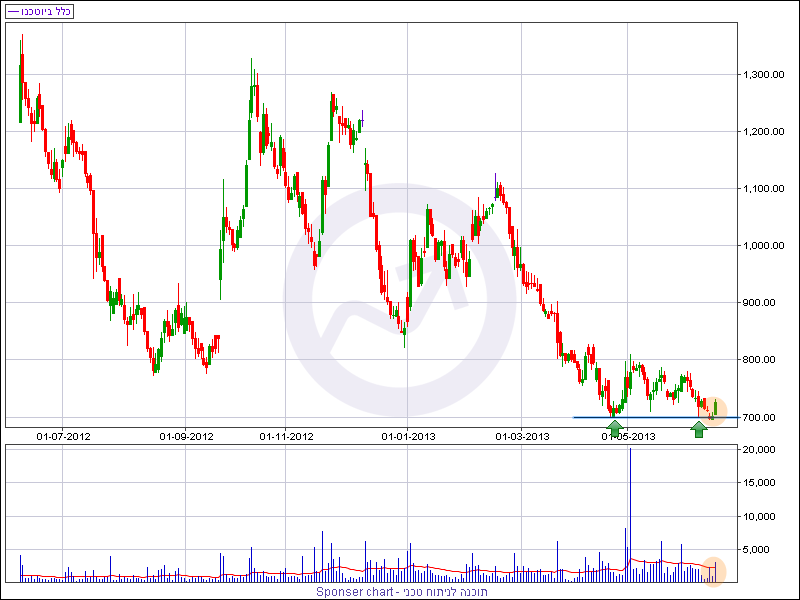Click the 20,000 volume axis label
This screenshot has height=600, width=800.
pyautogui.click(x=760, y=450)
